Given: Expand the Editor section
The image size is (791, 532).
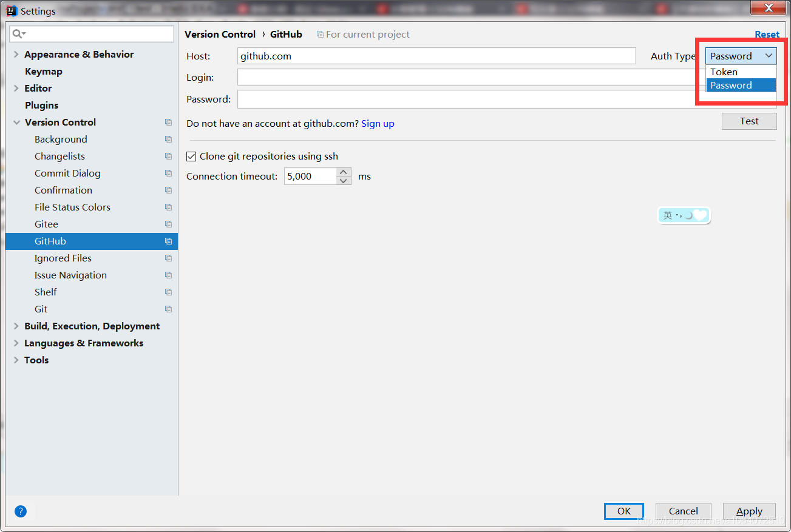Looking at the screenshot, I should (16, 89).
